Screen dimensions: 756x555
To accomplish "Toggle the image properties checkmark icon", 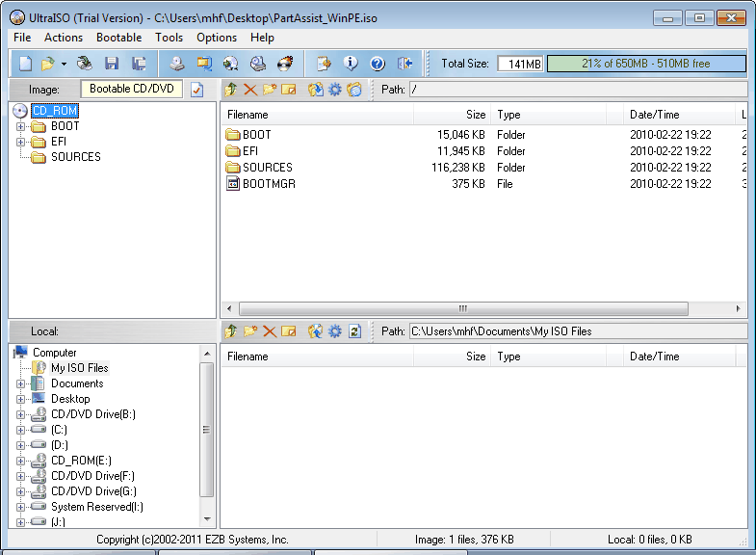I will [x=197, y=90].
